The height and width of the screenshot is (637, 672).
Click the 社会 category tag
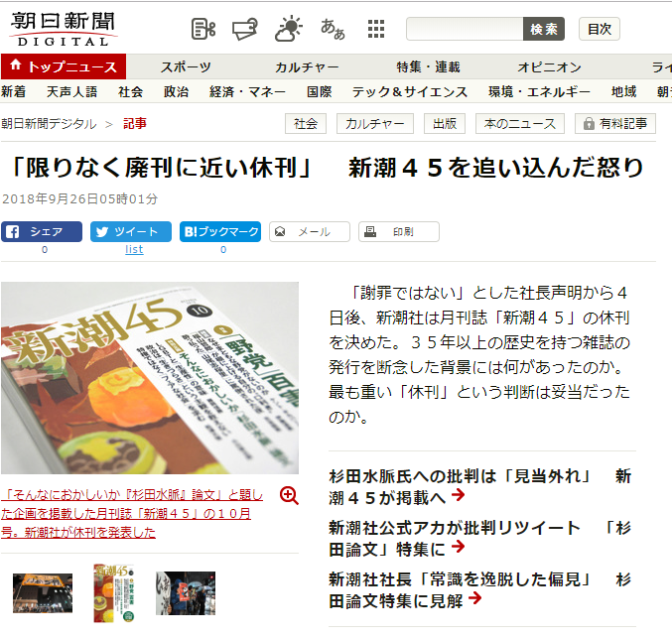tap(306, 124)
